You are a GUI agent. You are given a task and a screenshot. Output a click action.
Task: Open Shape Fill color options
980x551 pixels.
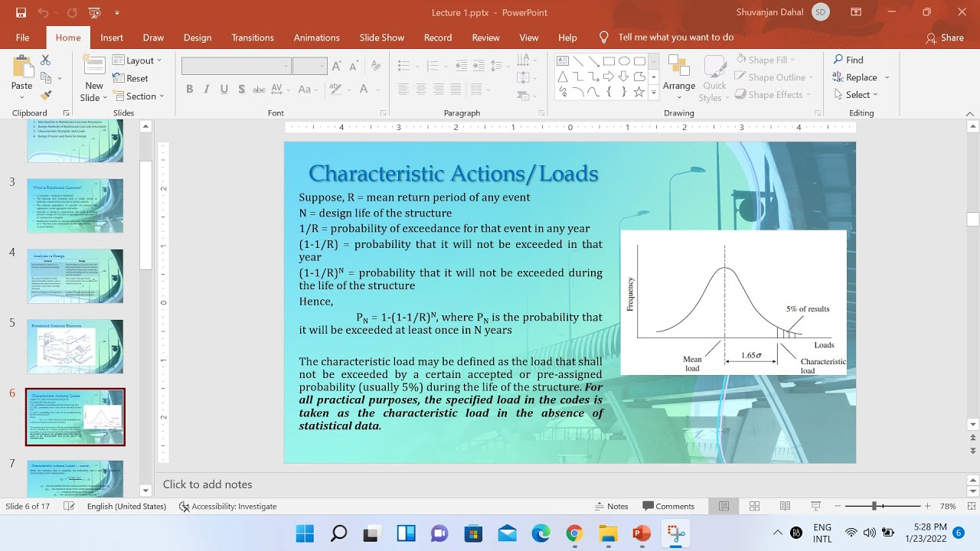tap(766, 60)
